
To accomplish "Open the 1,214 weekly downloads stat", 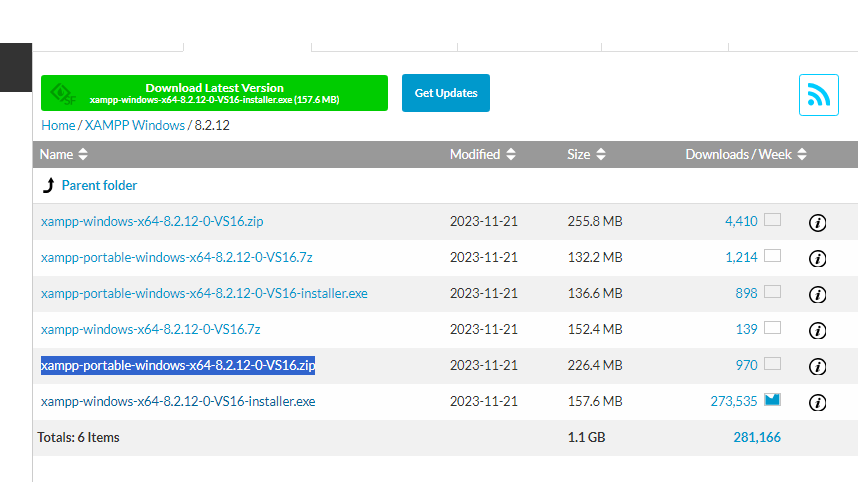I will click(x=741, y=257).
